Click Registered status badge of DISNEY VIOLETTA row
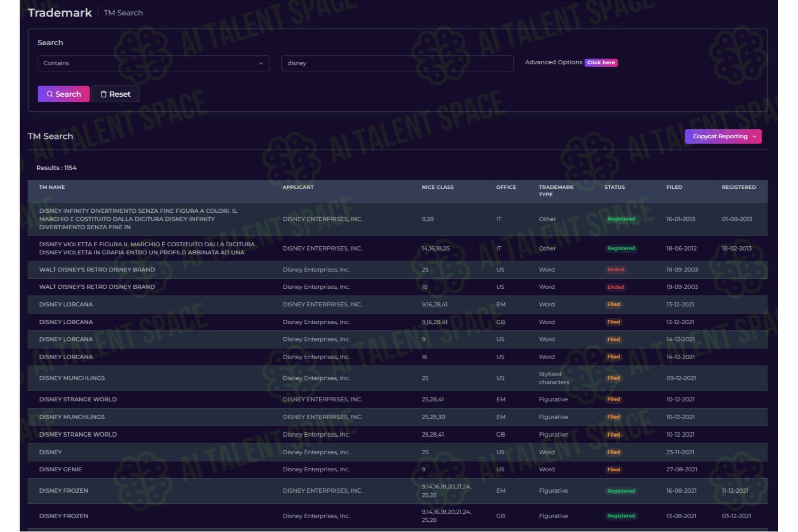This screenshot has height=532, width=798. [x=621, y=248]
